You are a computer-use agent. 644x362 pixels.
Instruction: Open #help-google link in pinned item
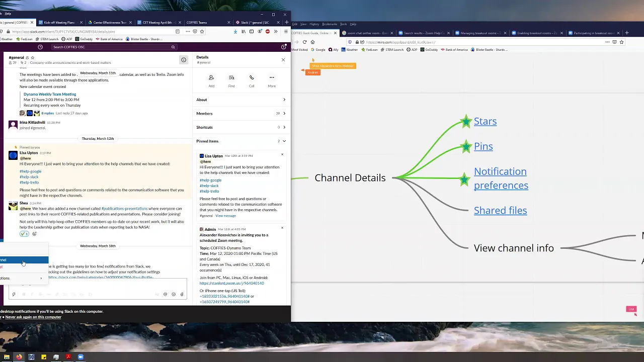point(210,180)
